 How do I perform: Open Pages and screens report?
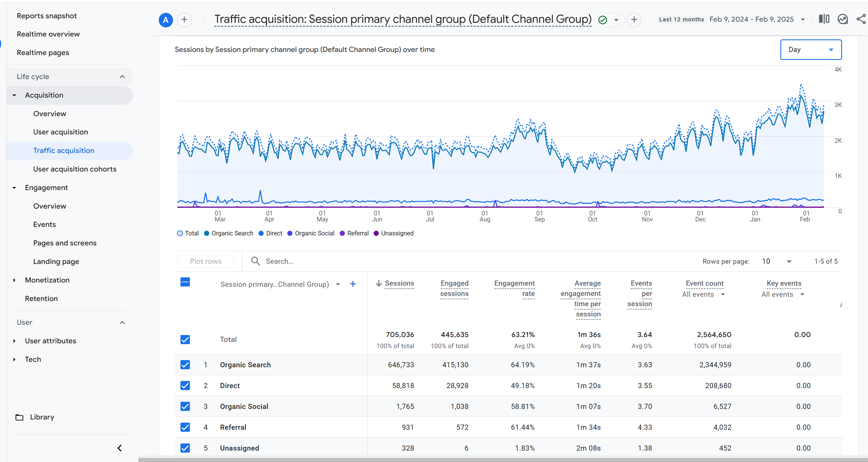pyautogui.click(x=65, y=243)
